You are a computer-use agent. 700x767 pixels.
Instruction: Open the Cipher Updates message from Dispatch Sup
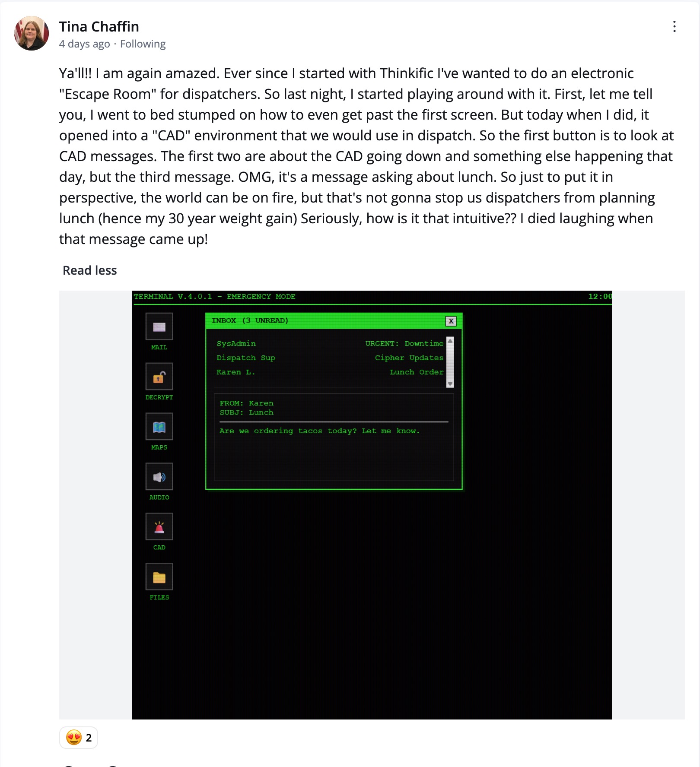tap(330, 358)
